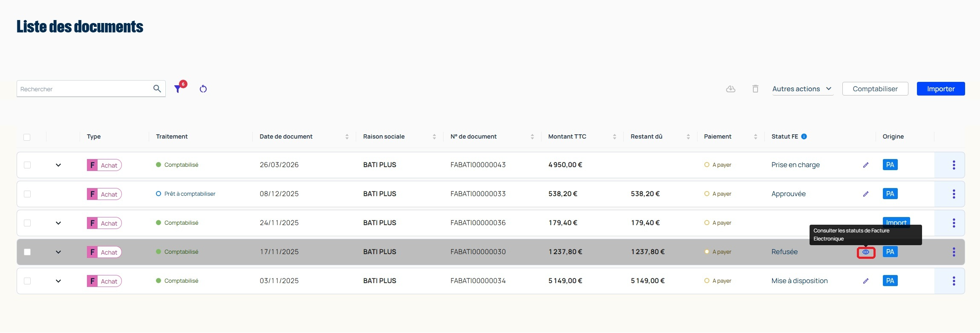
Task: Click the Traitement column header
Action: pyautogui.click(x=172, y=136)
